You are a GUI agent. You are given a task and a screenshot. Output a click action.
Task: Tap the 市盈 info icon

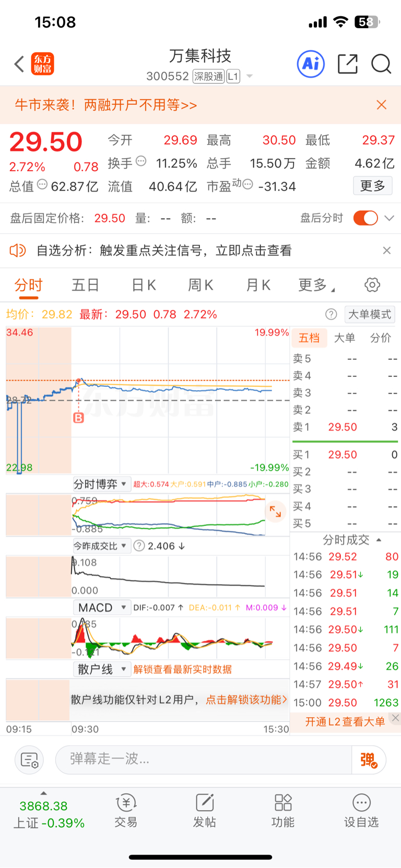coord(248,184)
